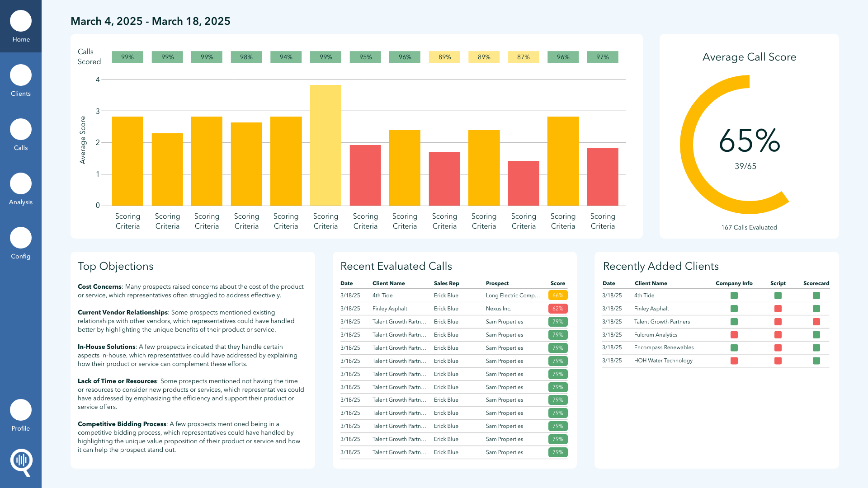Open the Profile icon
The width and height of the screenshot is (868, 488).
21,410
